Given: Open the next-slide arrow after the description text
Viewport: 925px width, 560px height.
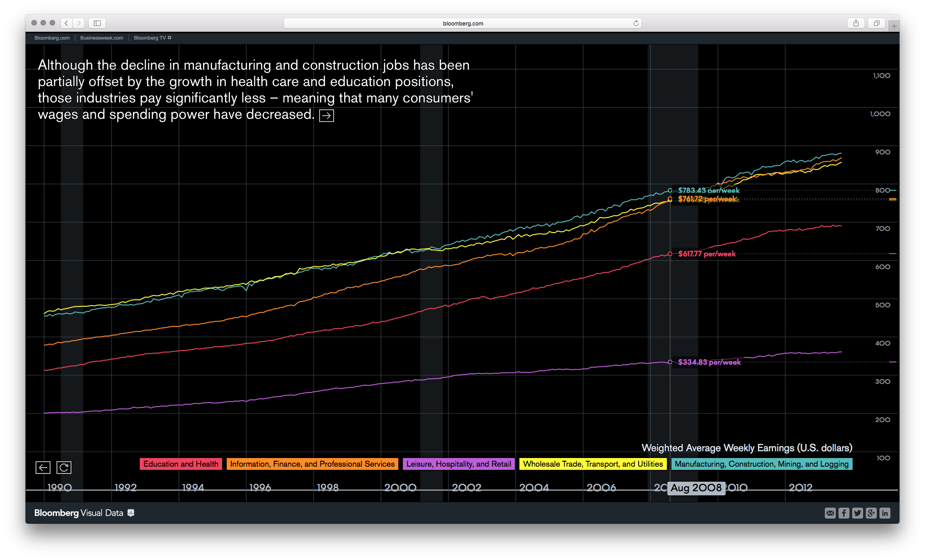Looking at the screenshot, I should click(327, 115).
